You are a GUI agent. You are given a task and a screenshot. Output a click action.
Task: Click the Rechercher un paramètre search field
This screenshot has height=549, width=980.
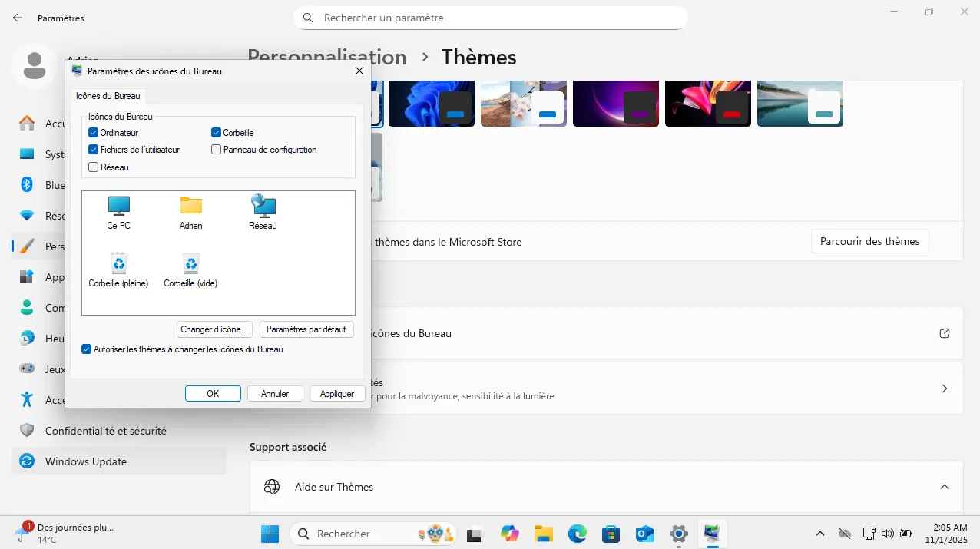pyautogui.click(x=491, y=17)
